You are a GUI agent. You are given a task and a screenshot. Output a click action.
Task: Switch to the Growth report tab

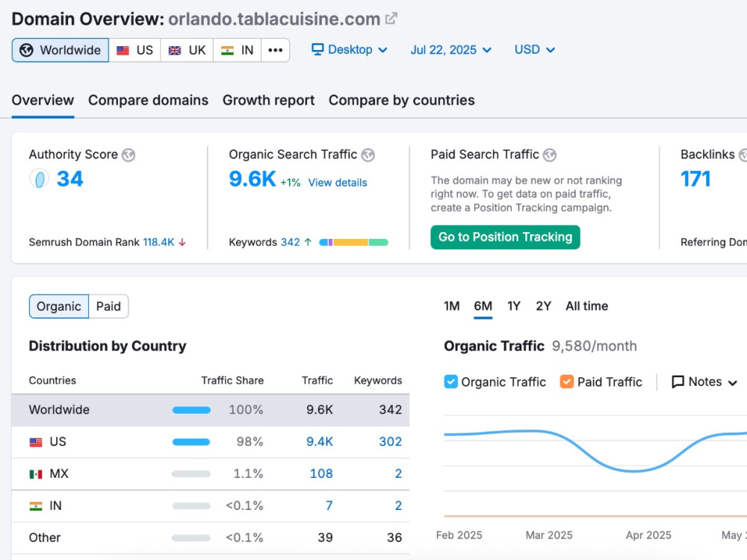point(269,100)
